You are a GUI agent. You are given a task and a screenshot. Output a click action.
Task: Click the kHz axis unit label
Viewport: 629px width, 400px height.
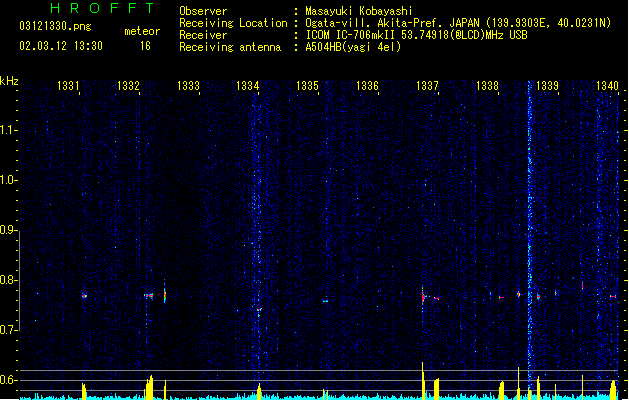9,81
